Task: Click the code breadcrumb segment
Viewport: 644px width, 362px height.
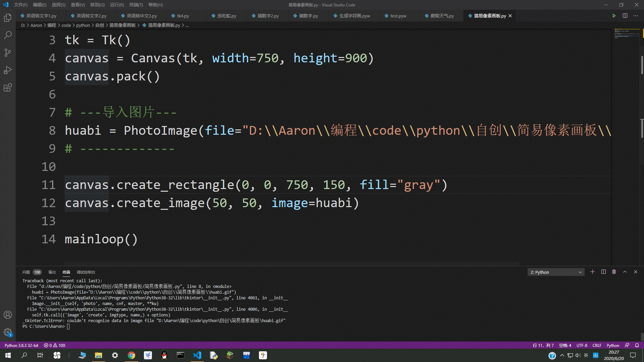Action: pyautogui.click(x=66, y=25)
